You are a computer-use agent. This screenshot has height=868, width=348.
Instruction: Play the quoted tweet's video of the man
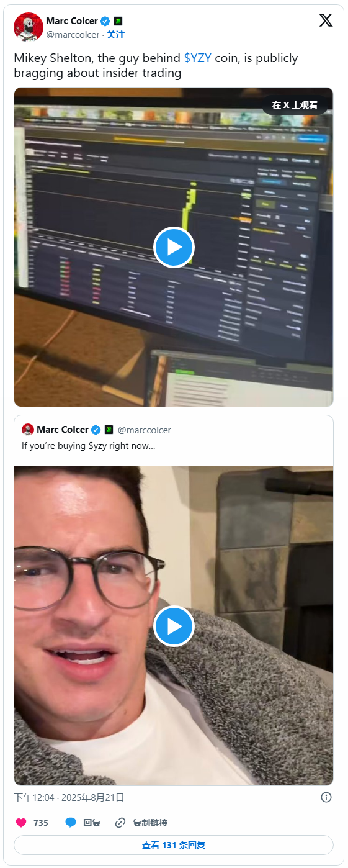click(x=174, y=626)
